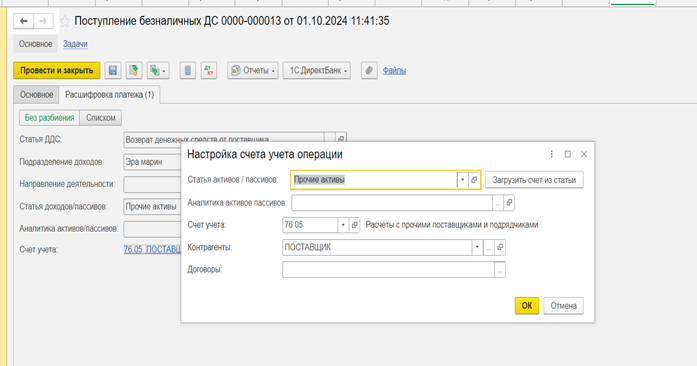Switch to Расшифровка платежа (1) tab
Image resolution: width=697 pixels, height=366 pixels.
pos(109,95)
